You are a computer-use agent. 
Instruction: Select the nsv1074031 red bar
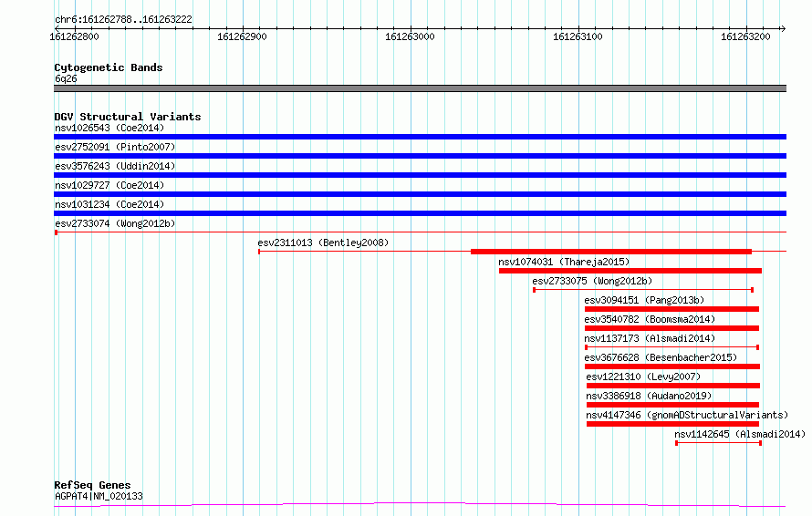pos(630,271)
